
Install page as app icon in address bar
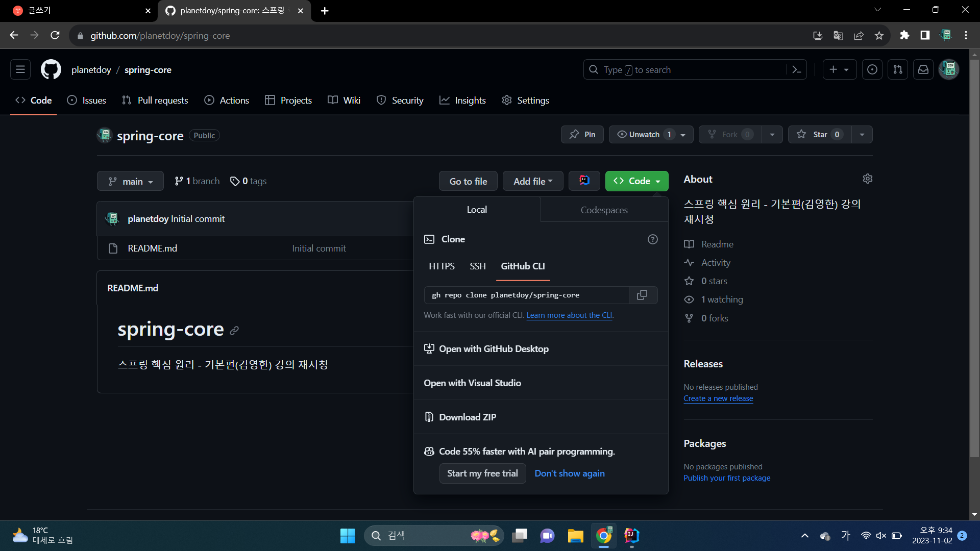coord(818,35)
